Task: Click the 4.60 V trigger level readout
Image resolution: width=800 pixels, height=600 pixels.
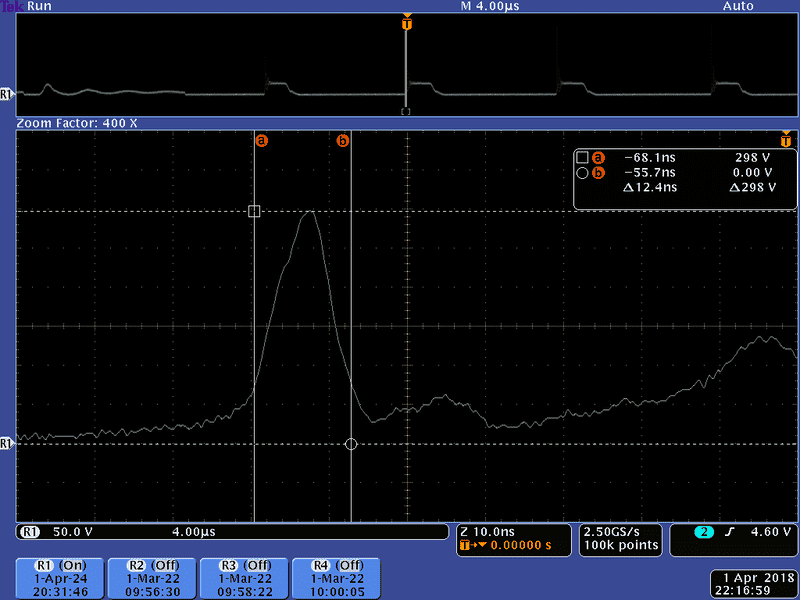Action: point(765,532)
